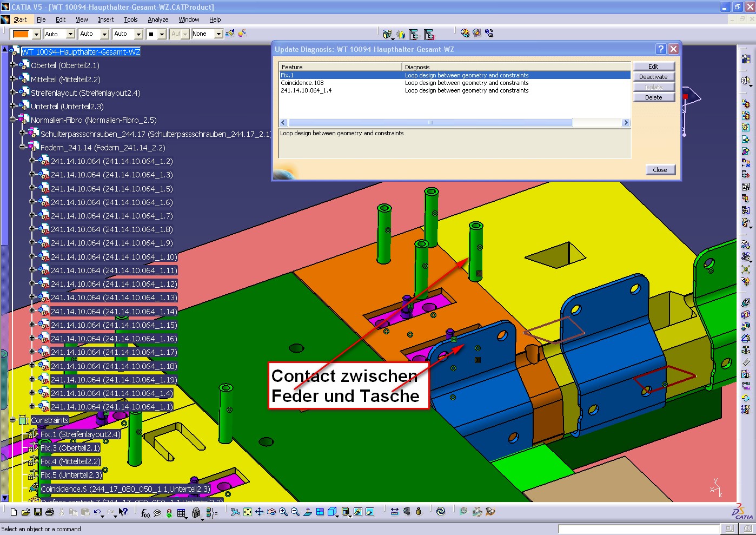Close the Update Diagnosis dialog with Close button
Image resolution: width=756 pixels, height=535 pixels.
click(x=660, y=170)
